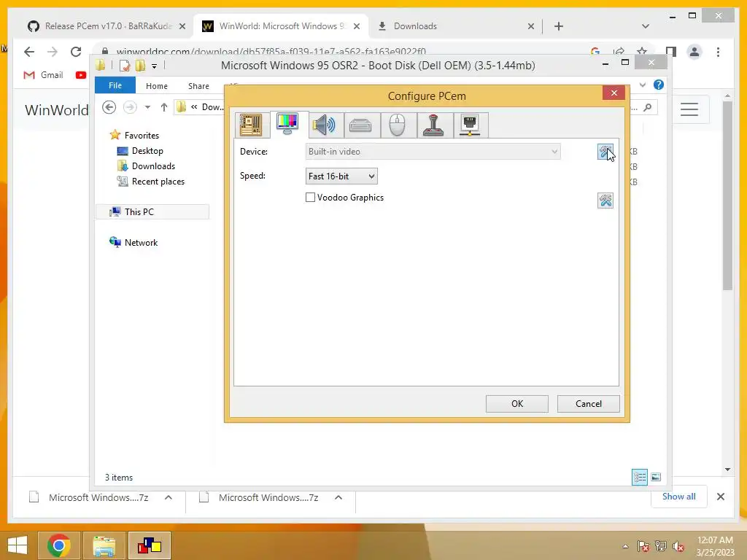
Task: Open the Joystick settings tab
Action: 434,125
